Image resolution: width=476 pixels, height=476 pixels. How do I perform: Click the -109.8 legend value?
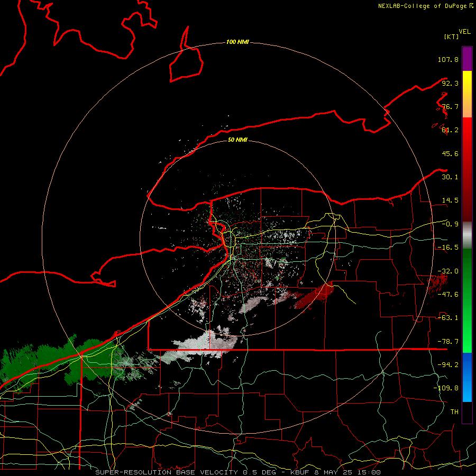[446, 388]
